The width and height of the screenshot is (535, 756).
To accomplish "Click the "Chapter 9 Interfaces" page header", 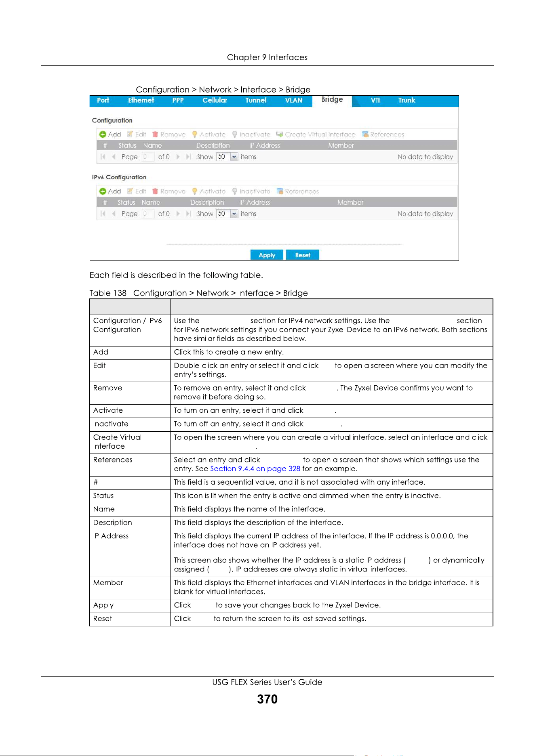I will click(267, 57).
